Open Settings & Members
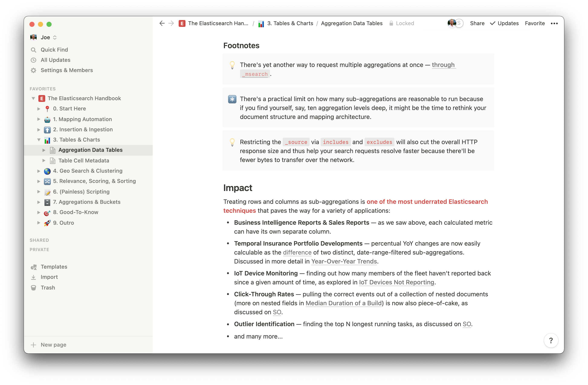The height and width of the screenshot is (385, 588). point(67,70)
